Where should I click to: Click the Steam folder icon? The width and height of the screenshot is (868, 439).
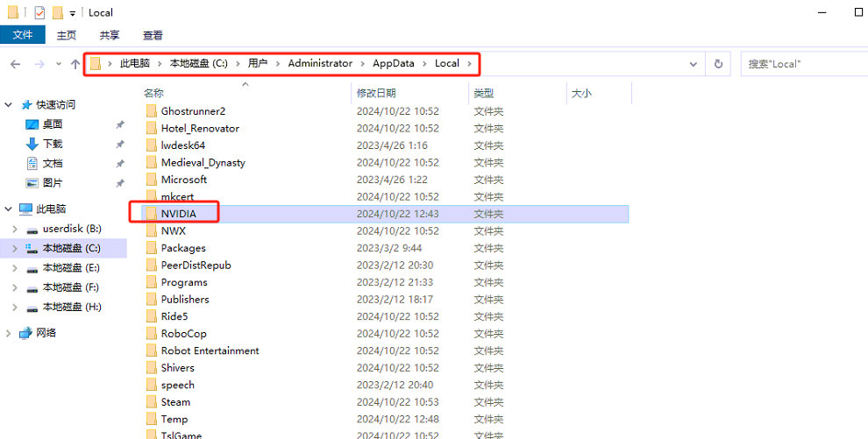(149, 402)
